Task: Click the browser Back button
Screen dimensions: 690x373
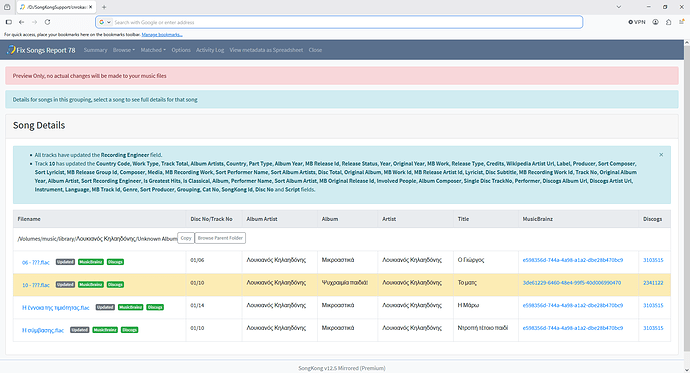Action: (22, 22)
